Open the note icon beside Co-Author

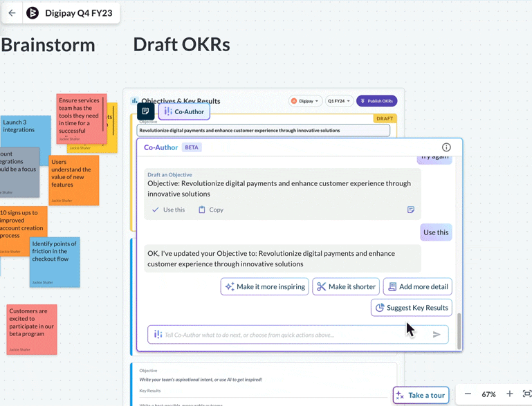click(145, 111)
